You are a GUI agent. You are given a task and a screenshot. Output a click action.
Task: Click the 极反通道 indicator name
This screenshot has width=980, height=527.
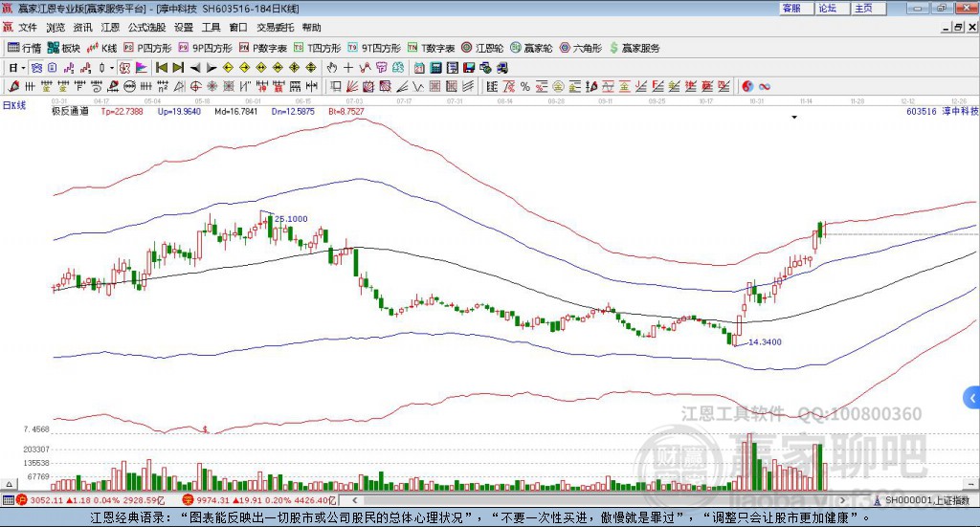coord(70,111)
